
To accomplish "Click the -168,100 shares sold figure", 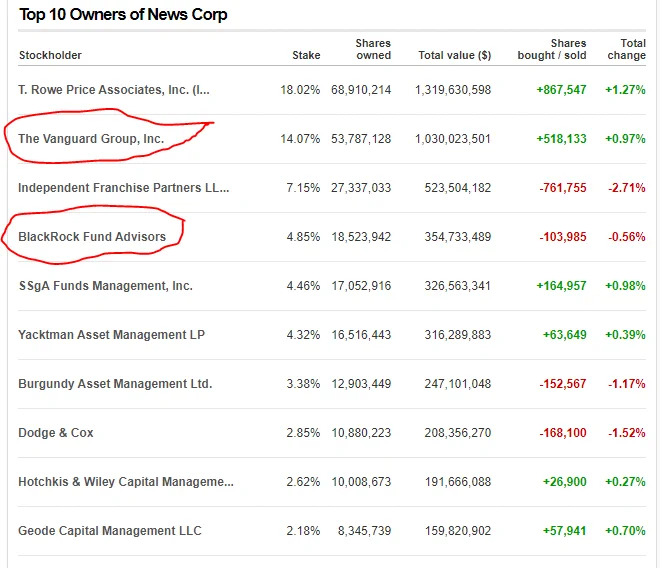I will click(563, 433).
